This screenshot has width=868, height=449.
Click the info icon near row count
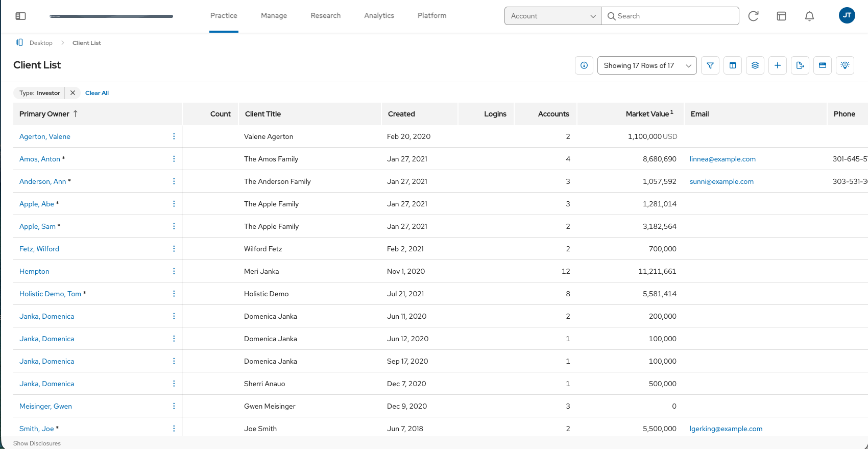[584, 65]
